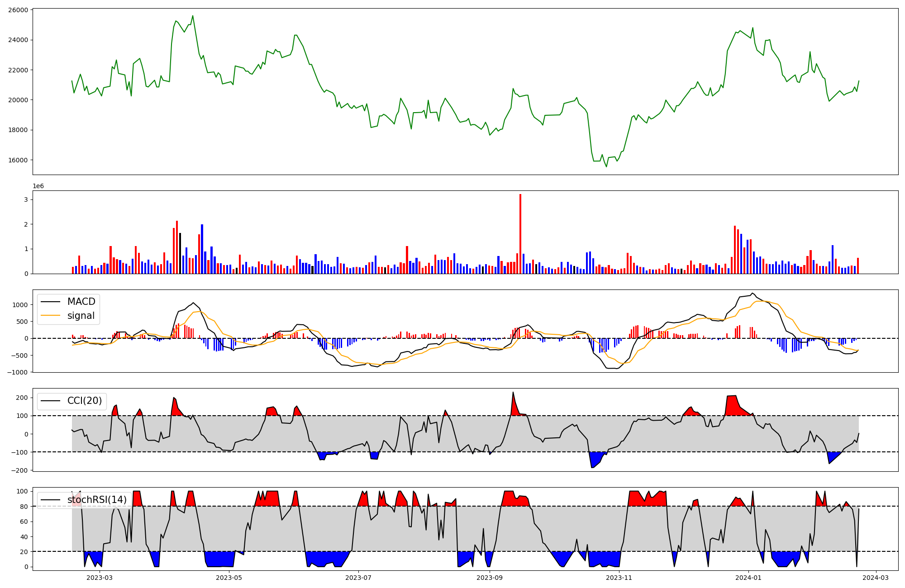The width and height of the screenshot is (905, 588).
Task: Select the CCI(20) legend label
Action: pyautogui.click(x=85, y=401)
